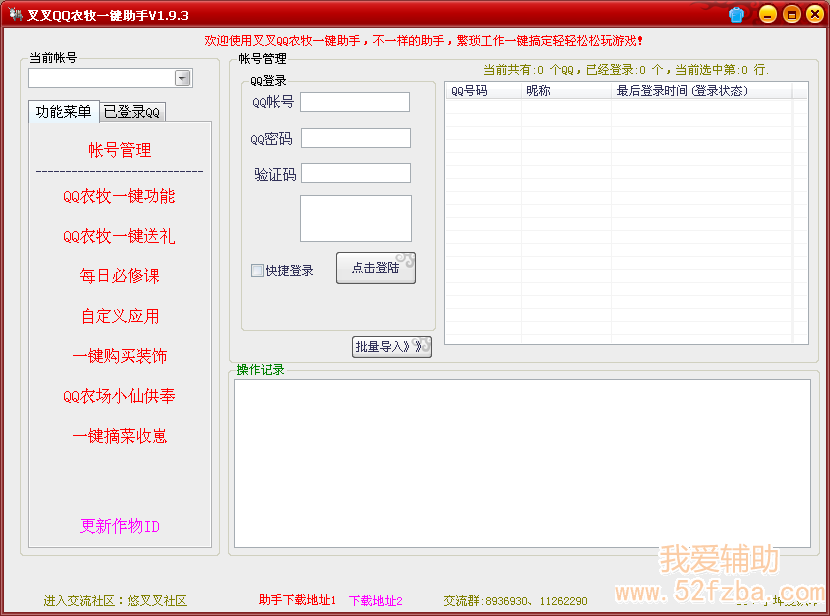The image size is (830, 616).
Task: Select QQ农场小仙供奉 menu entry
Action: tap(119, 396)
